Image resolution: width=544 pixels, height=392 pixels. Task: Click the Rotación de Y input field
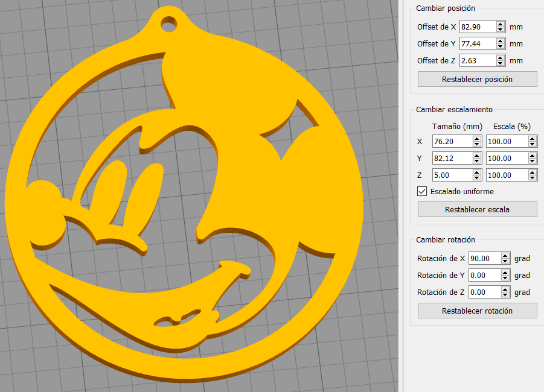(x=484, y=275)
